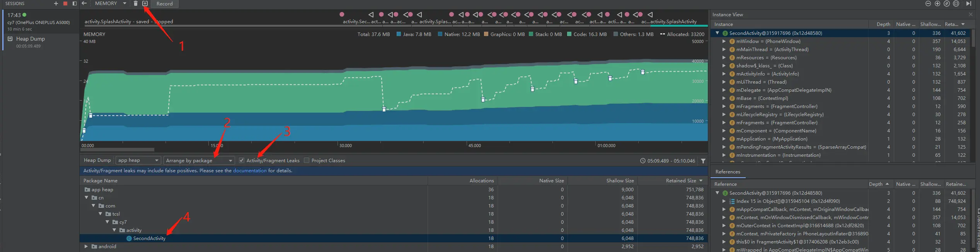Uncheck Activity/Fragment Leaks checkbox

pos(242,160)
